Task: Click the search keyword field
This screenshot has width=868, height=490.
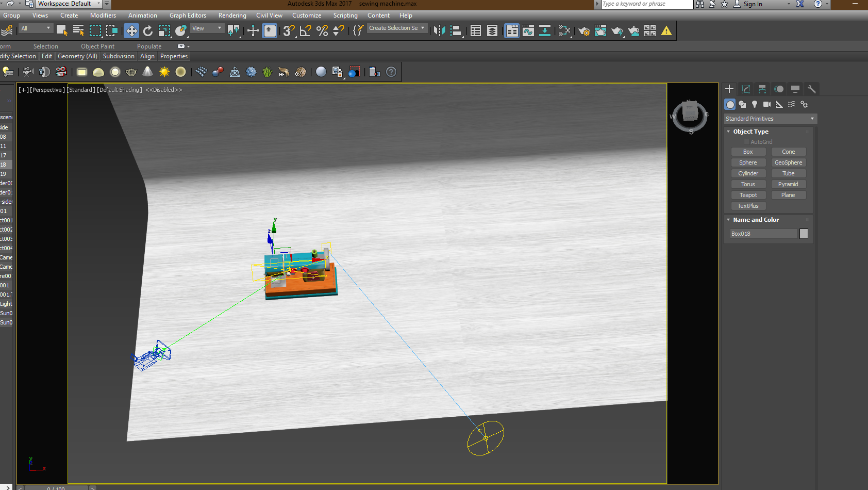Action: coord(647,4)
